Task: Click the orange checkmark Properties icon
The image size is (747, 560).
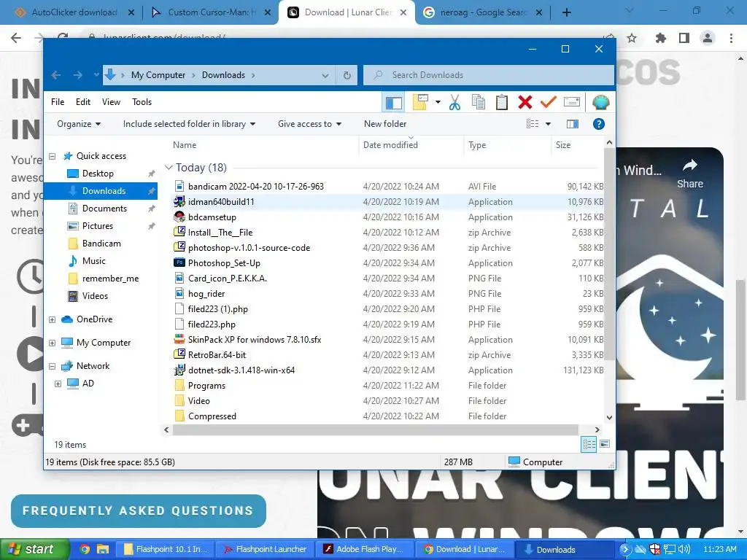Action: [x=549, y=102]
